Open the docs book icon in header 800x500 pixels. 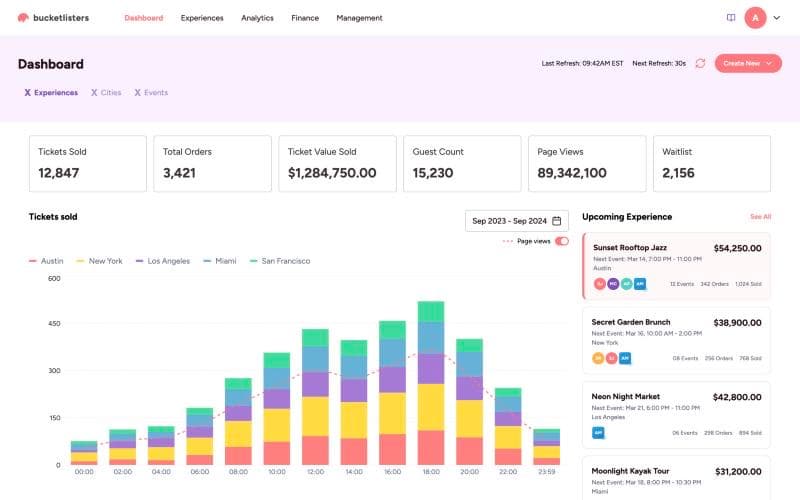[x=731, y=18]
